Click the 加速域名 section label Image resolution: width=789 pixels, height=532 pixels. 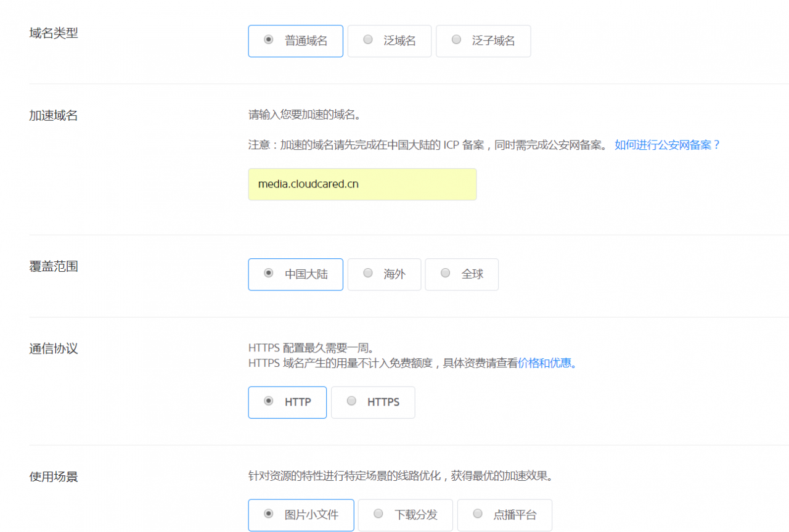coord(54,115)
